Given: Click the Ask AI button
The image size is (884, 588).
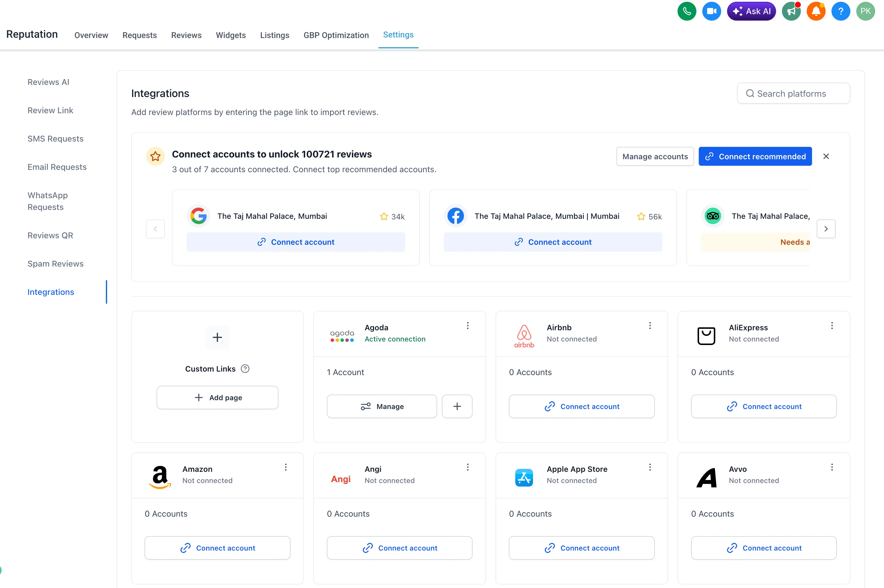Looking at the screenshot, I should click(x=751, y=11).
